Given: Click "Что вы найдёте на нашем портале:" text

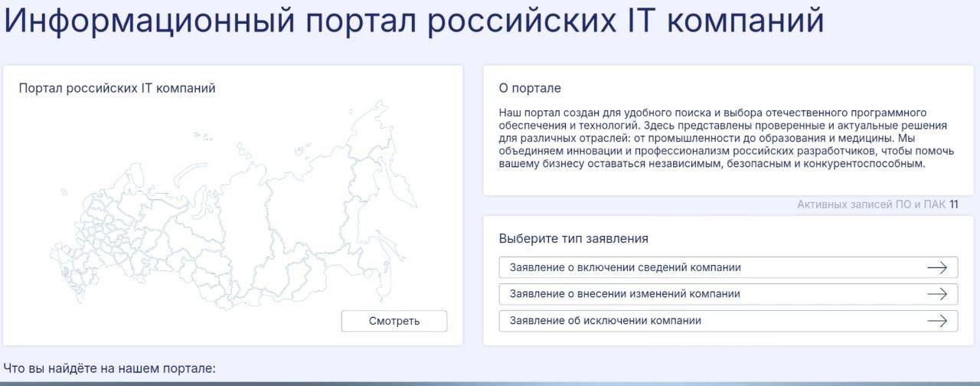Looking at the screenshot, I should [109, 368].
